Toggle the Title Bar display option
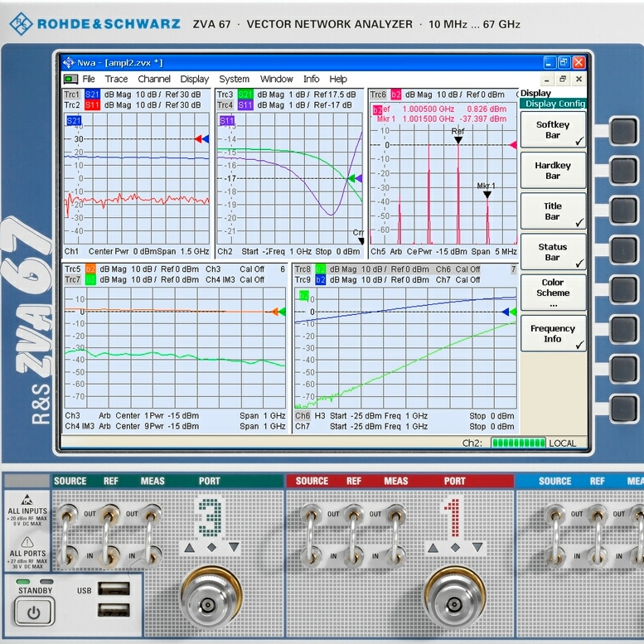This screenshot has width=644, height=644. pos(553,211)
